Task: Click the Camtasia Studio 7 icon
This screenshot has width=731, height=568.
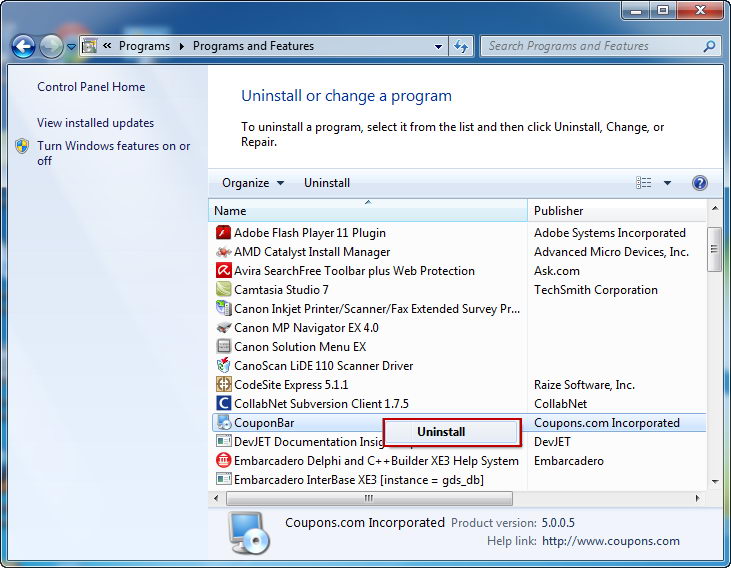Action: click(224, 290)
